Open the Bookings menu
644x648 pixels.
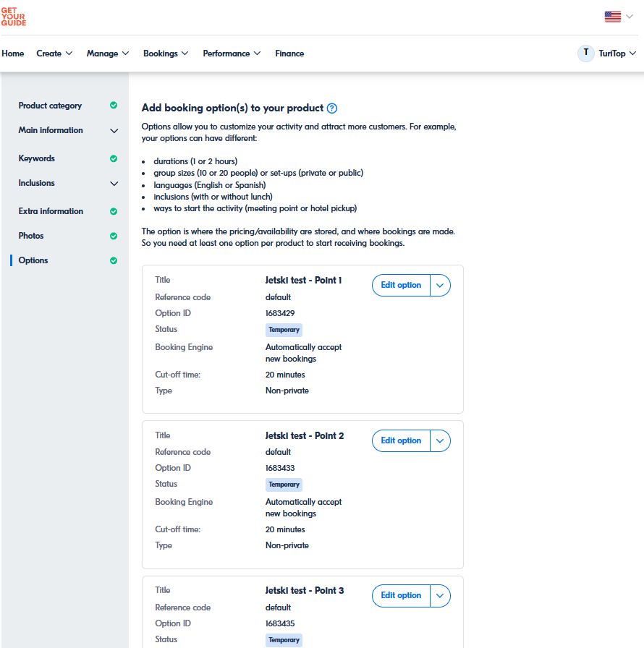pyautogui.click(x=166, y=54)
